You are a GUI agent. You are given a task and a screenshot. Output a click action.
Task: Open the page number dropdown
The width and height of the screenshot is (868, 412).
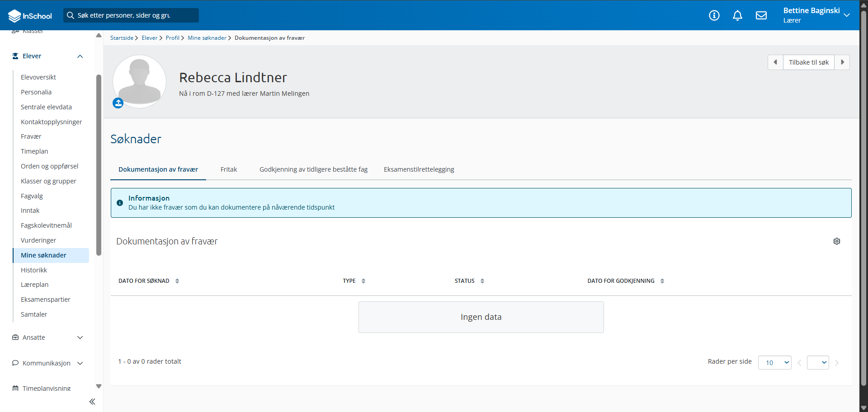click(818, 363)
